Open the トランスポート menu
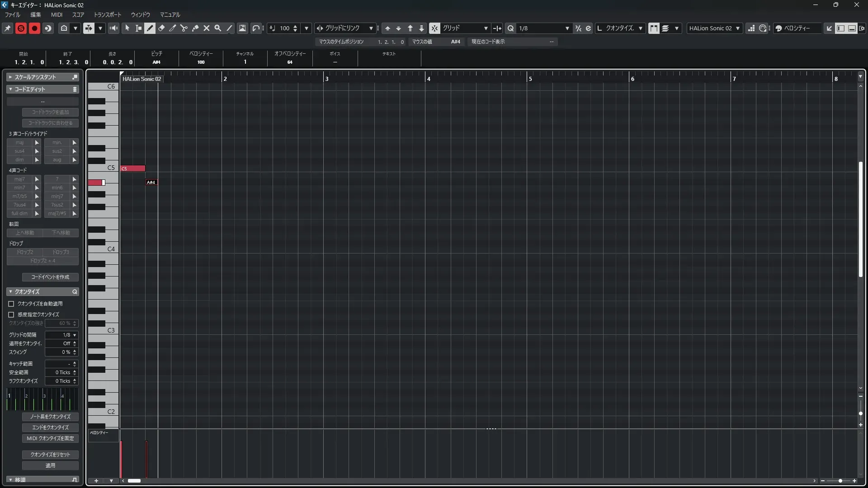The image size is (868, 488). click(107, 14)
